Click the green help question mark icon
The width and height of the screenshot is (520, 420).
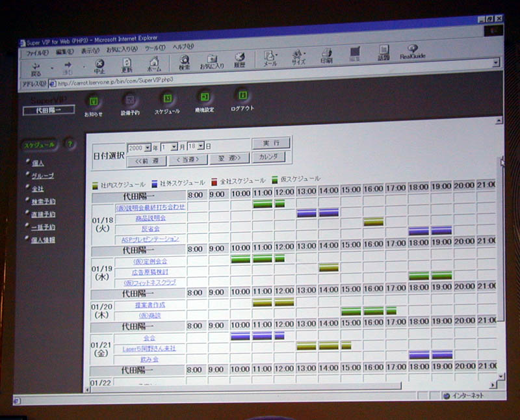pyautogui.click(x=70, y=144)
